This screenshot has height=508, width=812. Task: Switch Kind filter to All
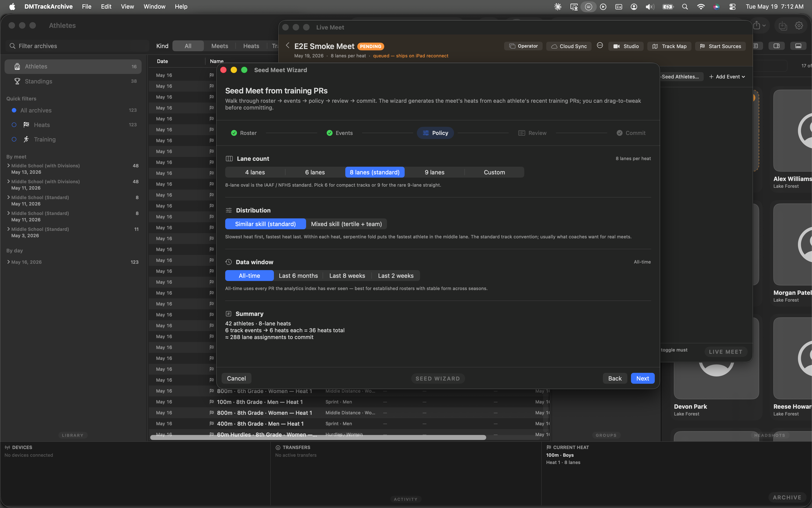pos(188,46)
